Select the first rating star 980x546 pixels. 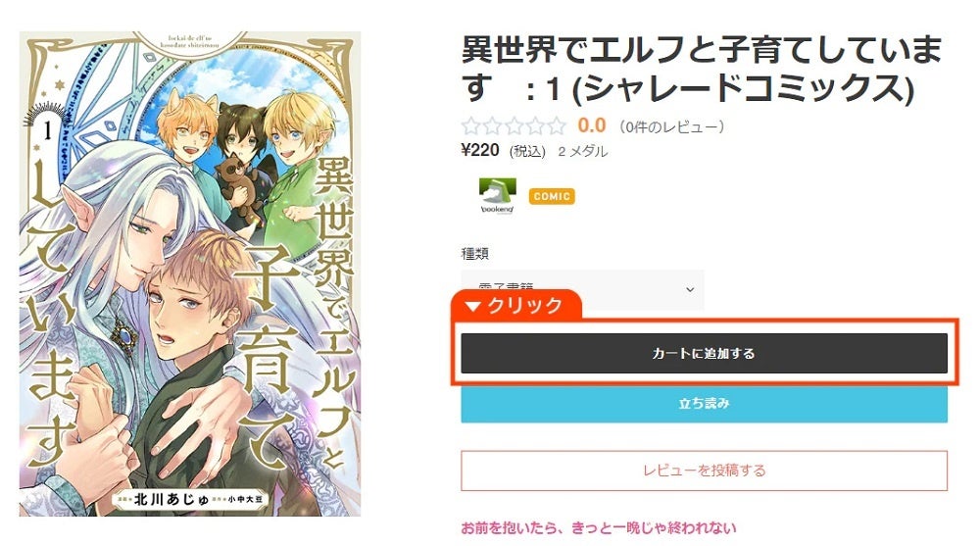pos(470,126)
